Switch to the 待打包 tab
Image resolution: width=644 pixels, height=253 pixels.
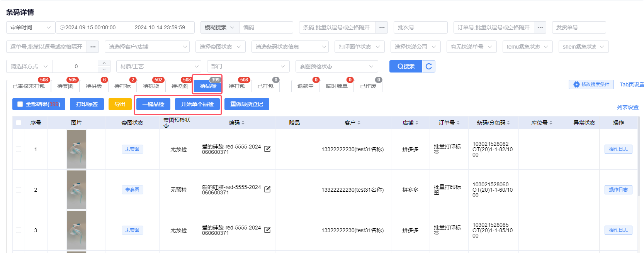[237, 86]
